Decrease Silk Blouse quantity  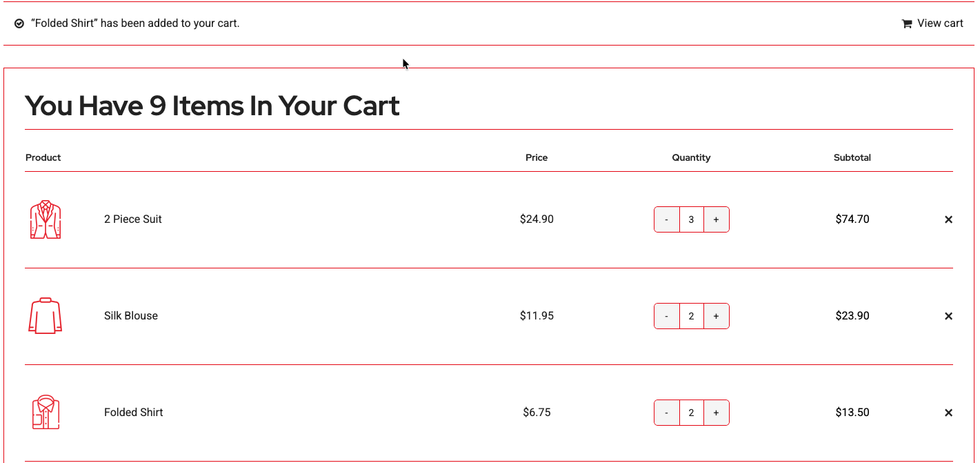pos(666,316)
